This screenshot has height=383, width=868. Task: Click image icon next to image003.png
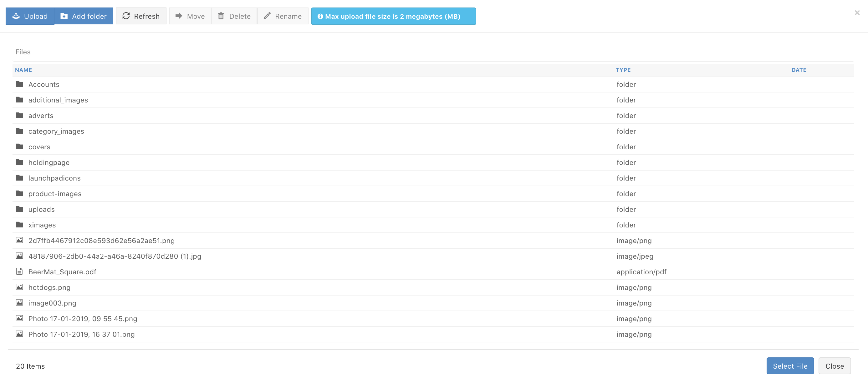tap(19, 303)
